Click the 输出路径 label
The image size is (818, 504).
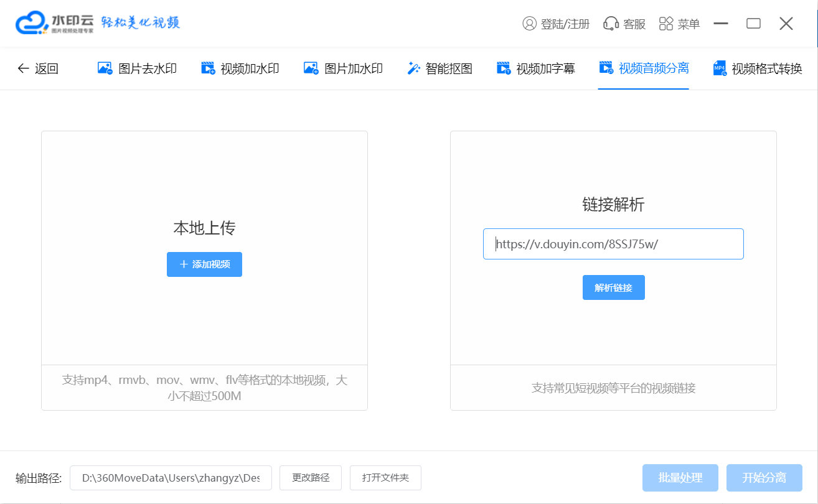[x=39, y=478]
